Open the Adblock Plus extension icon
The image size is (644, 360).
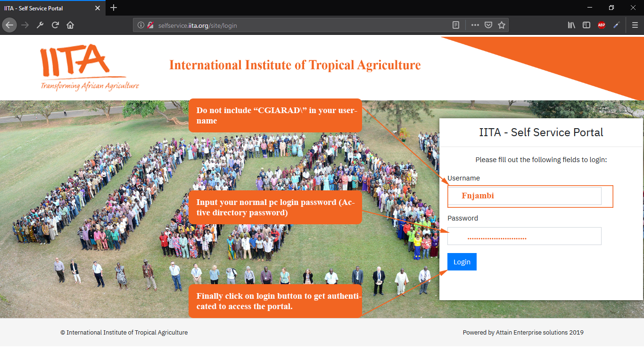(x=602, y=25)
